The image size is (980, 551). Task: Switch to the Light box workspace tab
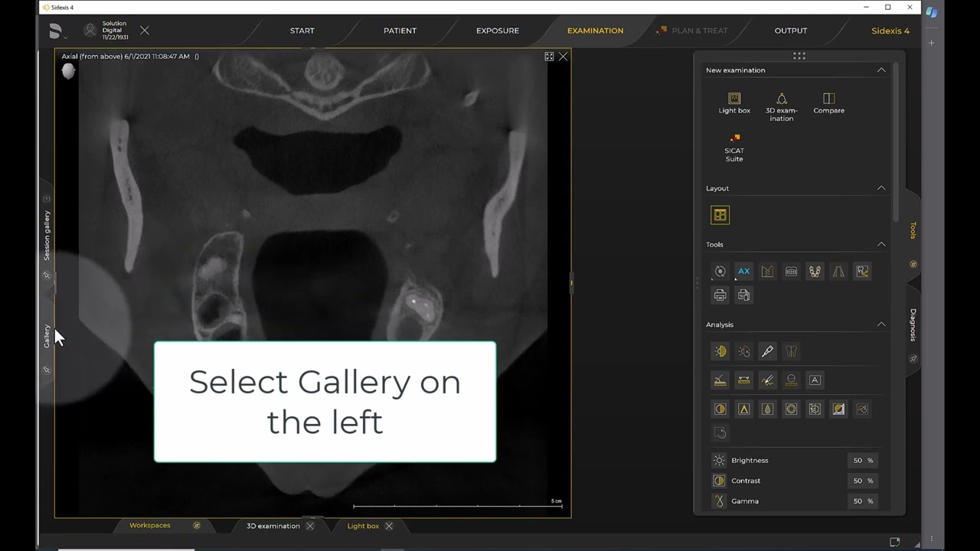coord(363,526)
